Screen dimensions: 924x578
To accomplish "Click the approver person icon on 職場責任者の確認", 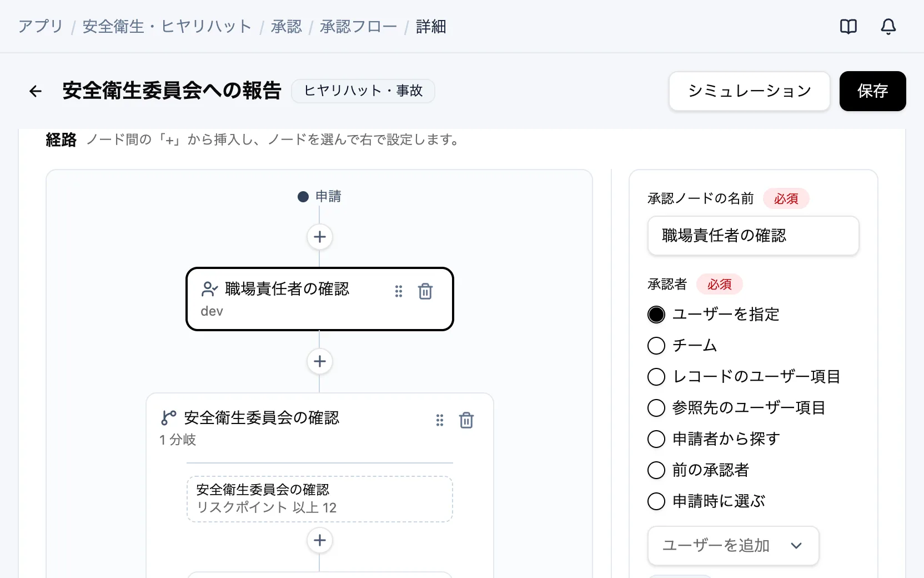I will 209,289.
